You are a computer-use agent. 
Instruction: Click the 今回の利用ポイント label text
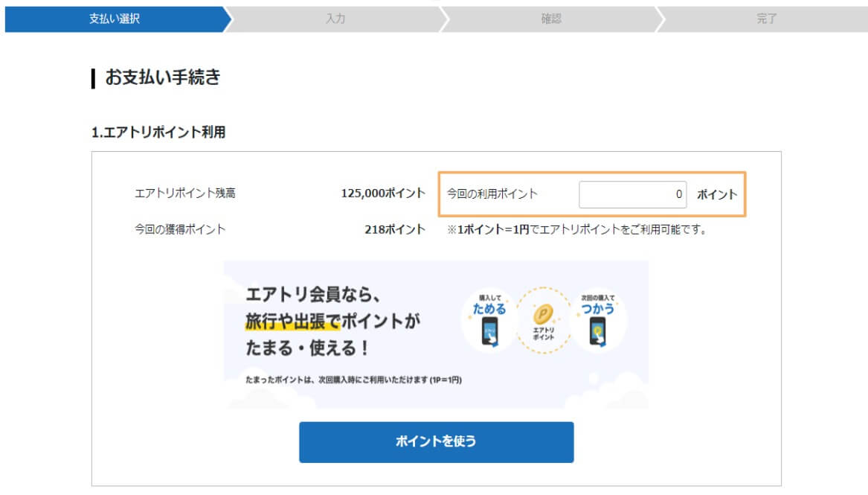click(492, 194)
